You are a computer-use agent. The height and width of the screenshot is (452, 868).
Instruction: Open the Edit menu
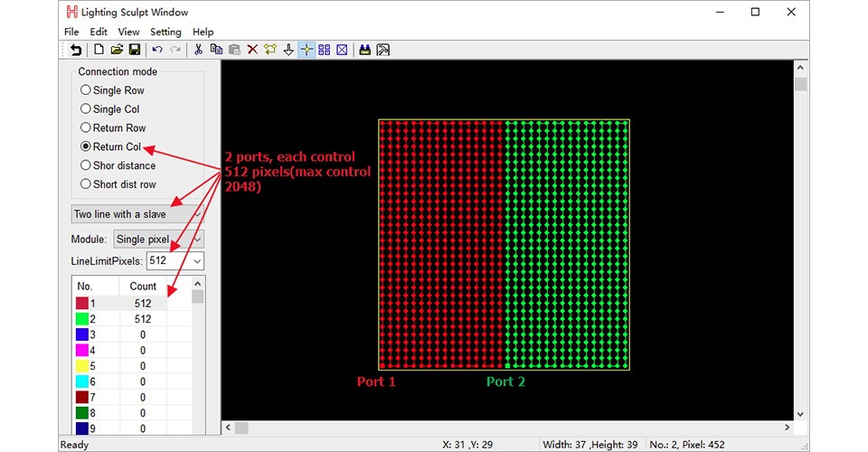pyautogui.click(x=99, y=32)
